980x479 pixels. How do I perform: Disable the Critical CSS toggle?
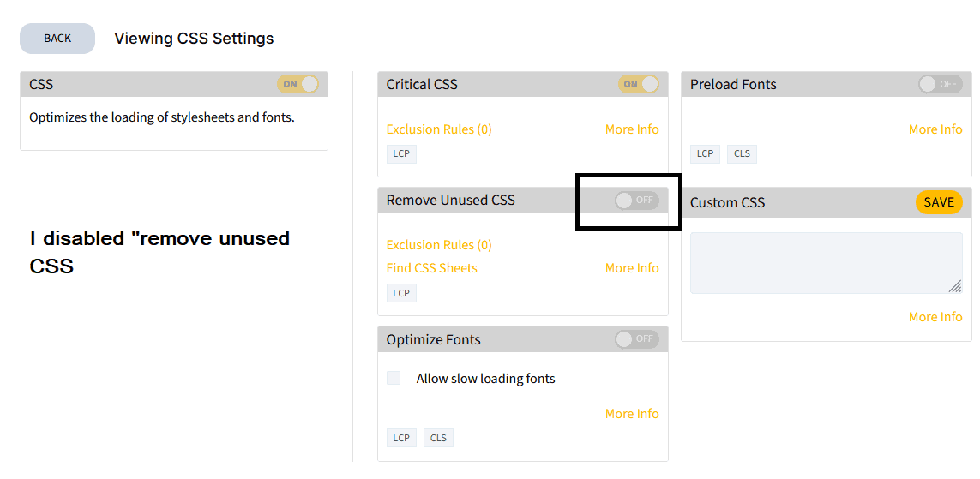pos(639,84)
